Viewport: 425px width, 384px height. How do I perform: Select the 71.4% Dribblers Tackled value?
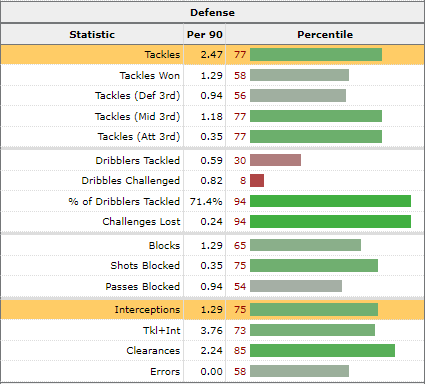pyautogui.click(x=206, y=201)
